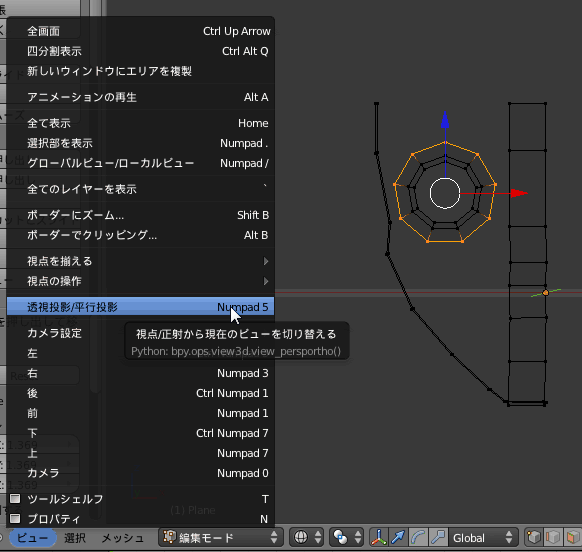Toggle the プロパティ checkbox
This screenshot has width=582, height=552.
(15, 518)
